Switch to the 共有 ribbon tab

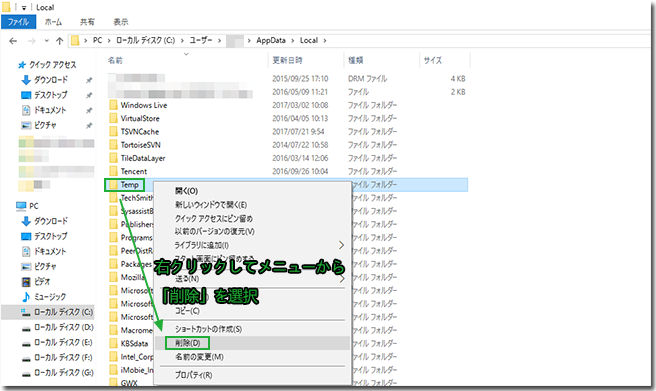(x=87, y=22)
